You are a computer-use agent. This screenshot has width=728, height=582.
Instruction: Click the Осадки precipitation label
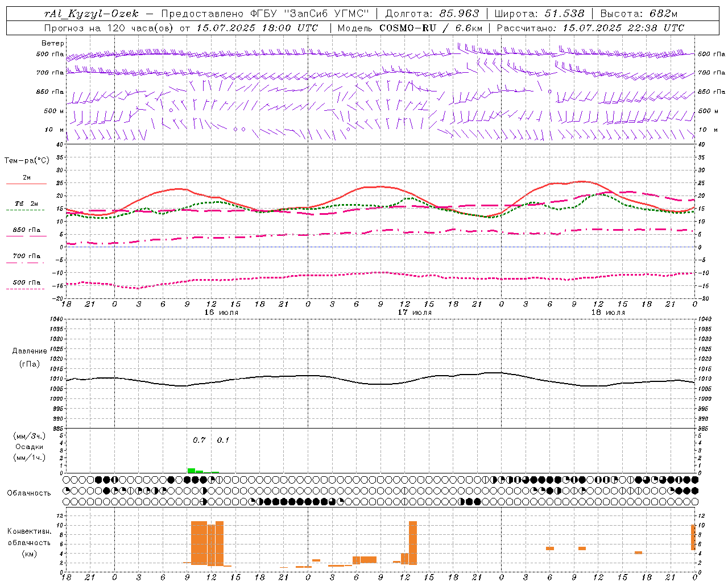(30, 447)
